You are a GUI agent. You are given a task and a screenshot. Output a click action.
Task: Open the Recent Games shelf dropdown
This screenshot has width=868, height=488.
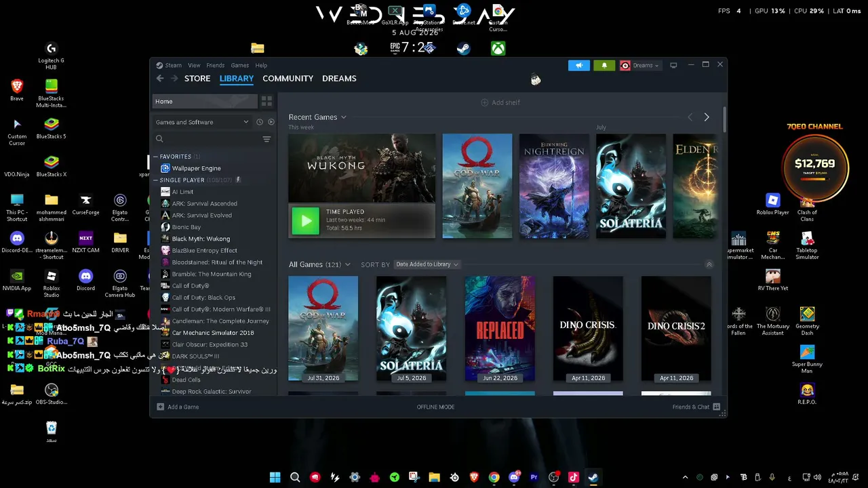pos(317,117)
